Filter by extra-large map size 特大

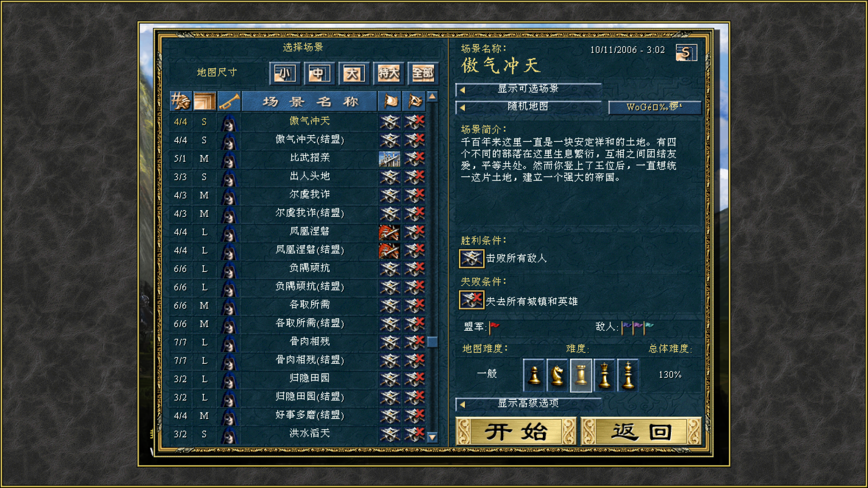(x=388, y=73)
